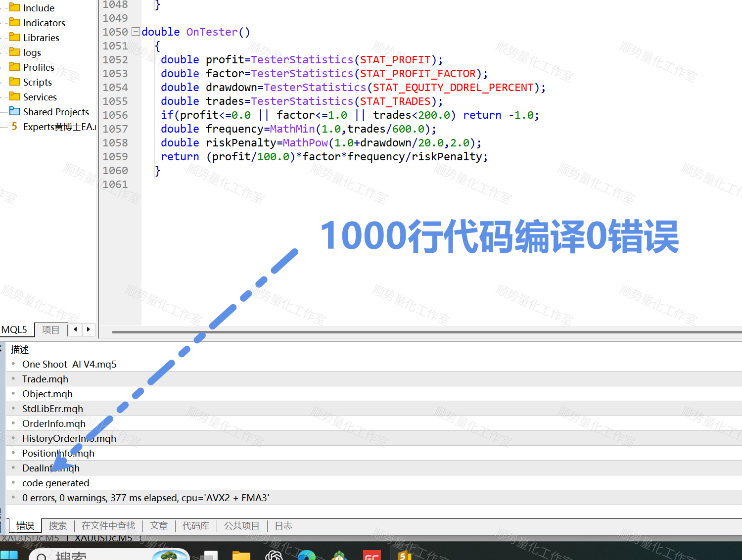
Task: Select the 'One Shoot AI V4.mq5' log row
Action: [374, 364]
